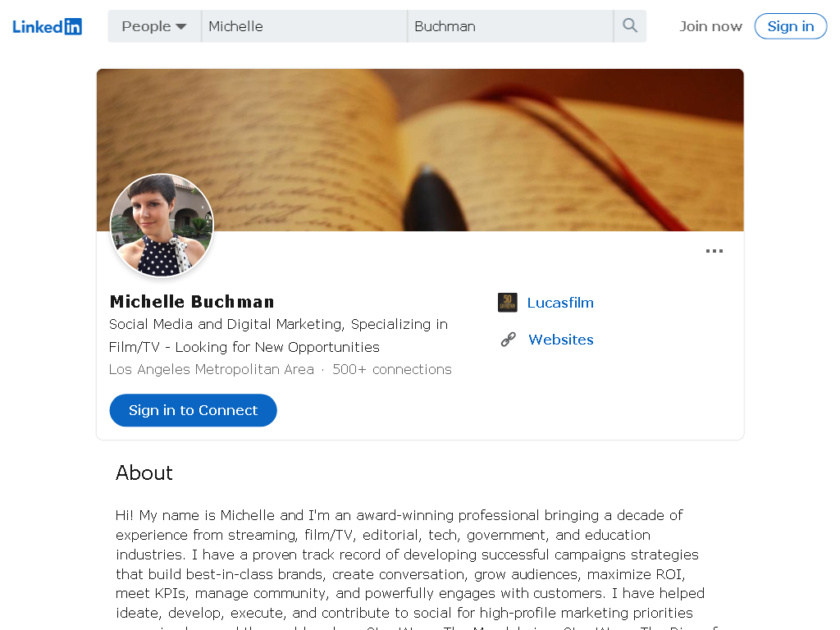Open the Lucasfilm company text link
Image resolution: width=840 pixels, height=630 pixels.
pos(560,303)
